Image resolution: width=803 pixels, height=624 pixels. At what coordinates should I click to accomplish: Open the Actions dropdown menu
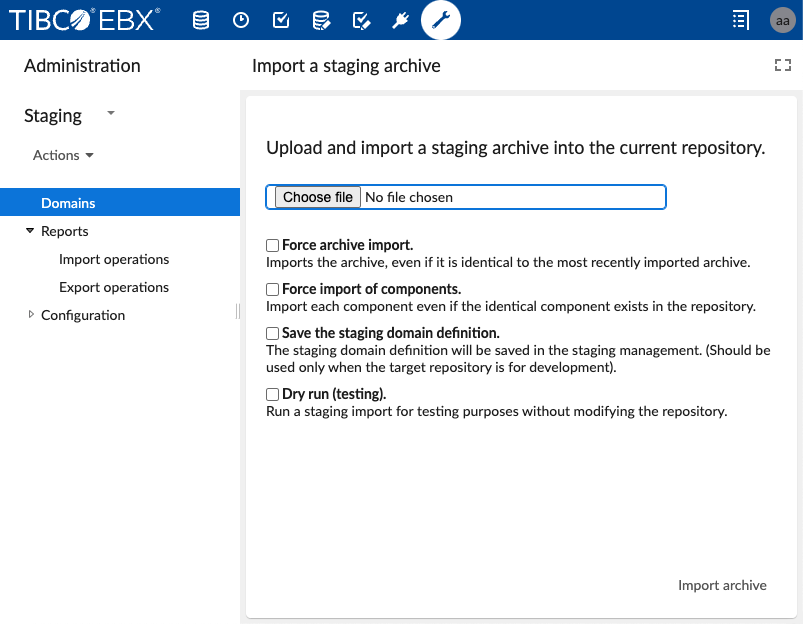tap(64, 155)
